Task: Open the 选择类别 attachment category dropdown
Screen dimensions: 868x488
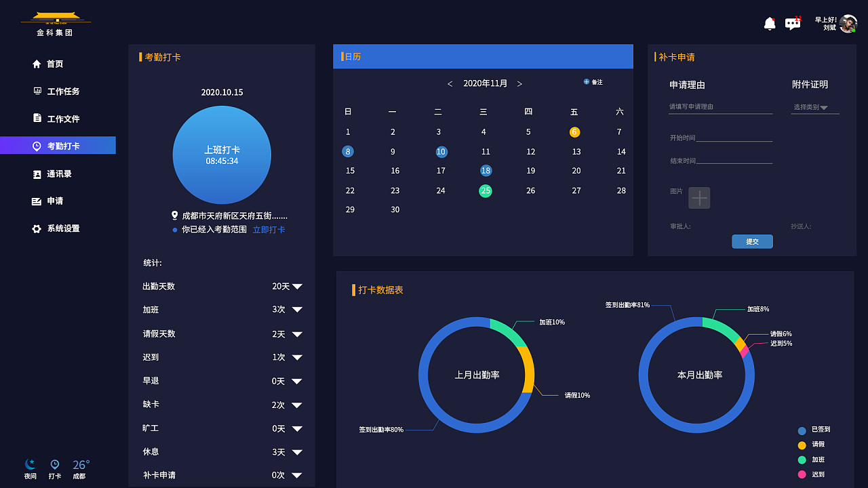Action: pos(814,106)
